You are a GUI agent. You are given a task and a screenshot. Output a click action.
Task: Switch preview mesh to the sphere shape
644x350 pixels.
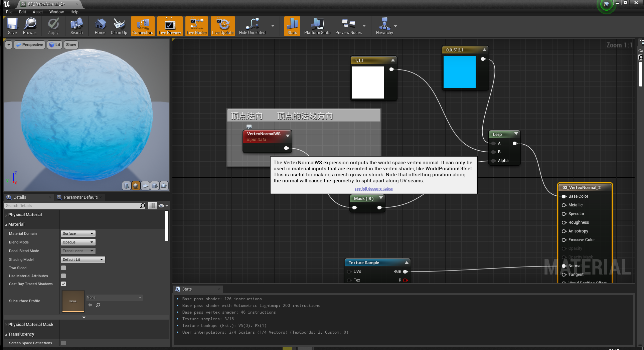(136, 186)
